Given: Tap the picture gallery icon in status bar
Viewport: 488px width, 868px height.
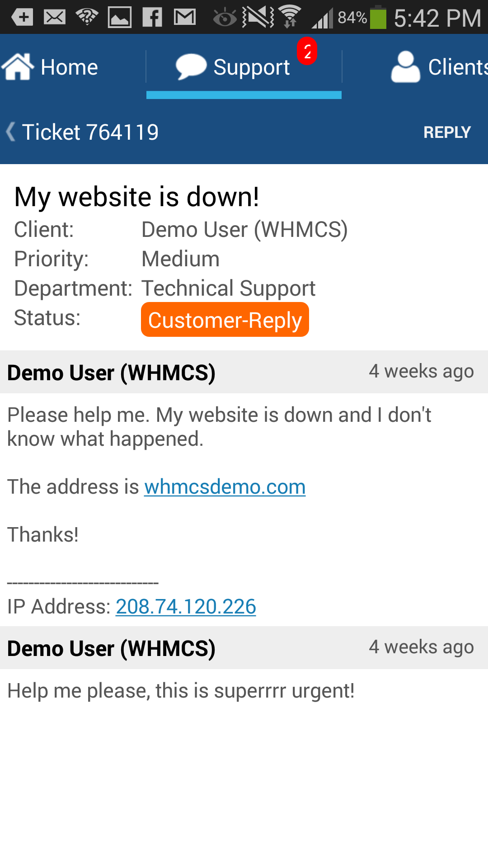Looking at the screenshot, I should tap(120, 18).
